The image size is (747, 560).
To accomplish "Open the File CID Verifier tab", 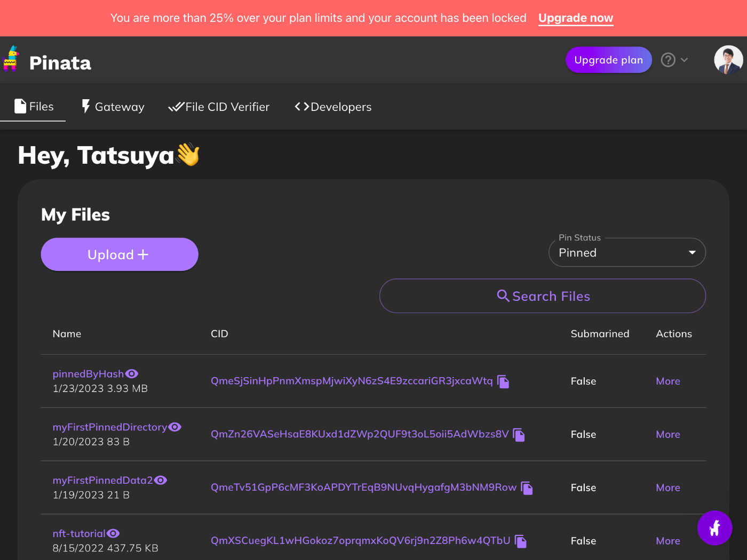I will 219,107.
